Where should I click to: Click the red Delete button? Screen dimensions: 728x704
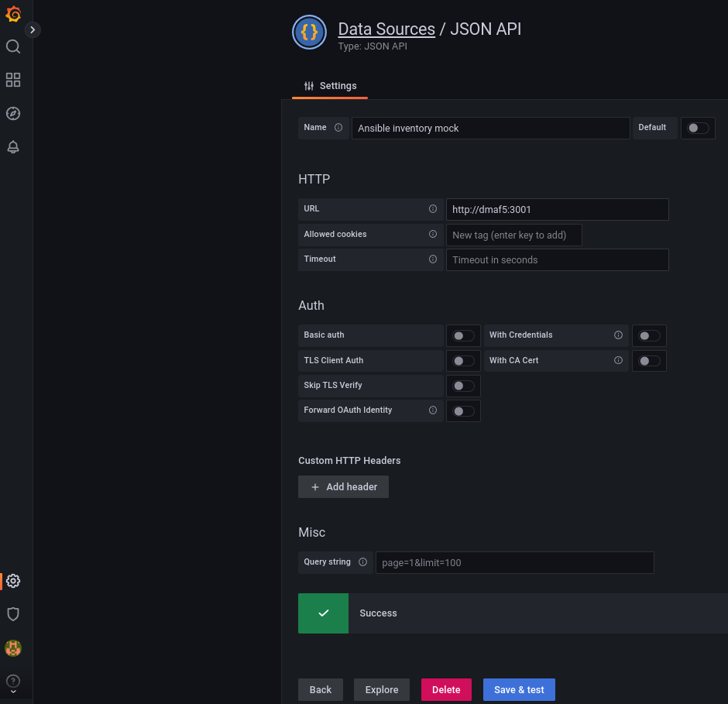coord(446,689)
